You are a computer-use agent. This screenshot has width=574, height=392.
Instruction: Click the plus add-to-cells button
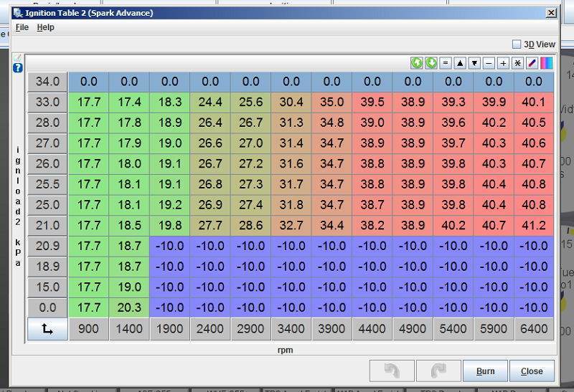(503, 63)
